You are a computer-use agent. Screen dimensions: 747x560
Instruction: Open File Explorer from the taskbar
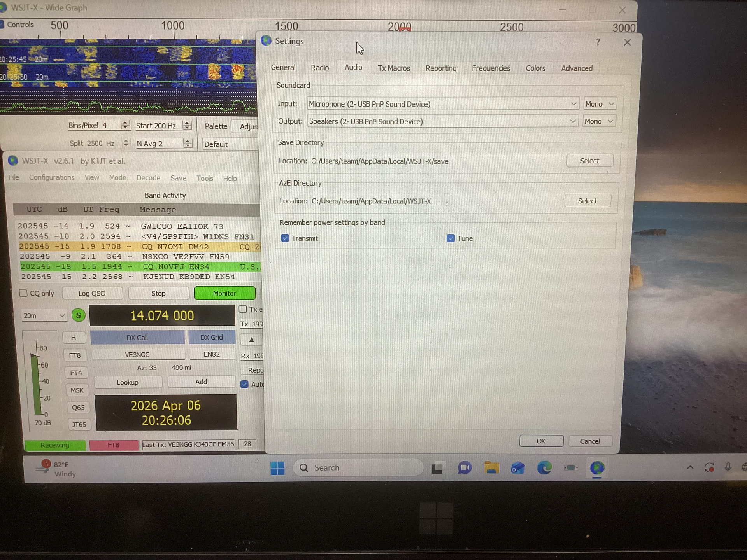tap(491, 468)
